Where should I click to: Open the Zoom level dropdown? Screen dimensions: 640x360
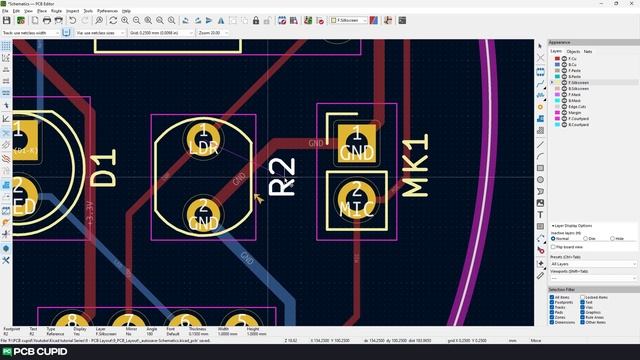tap(213, 33)
